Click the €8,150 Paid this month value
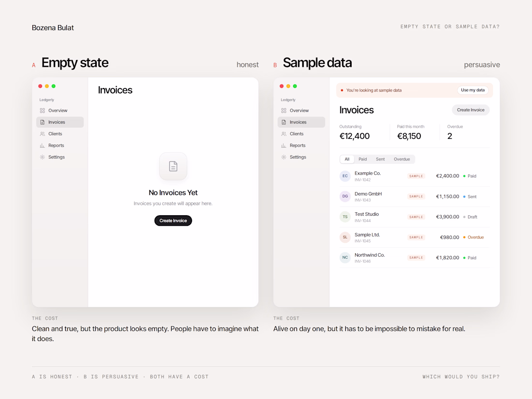Viewport: 532px width, 399px height. (409, 136)
